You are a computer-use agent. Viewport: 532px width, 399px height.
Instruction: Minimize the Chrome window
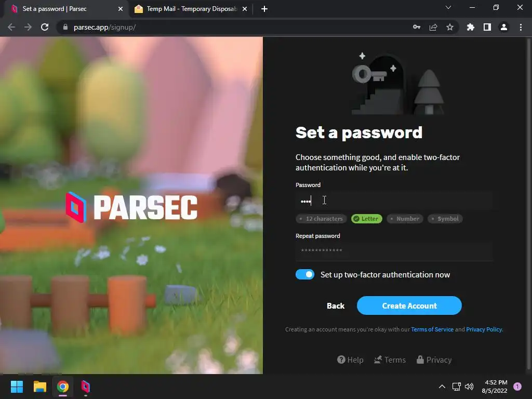point(472,7)
